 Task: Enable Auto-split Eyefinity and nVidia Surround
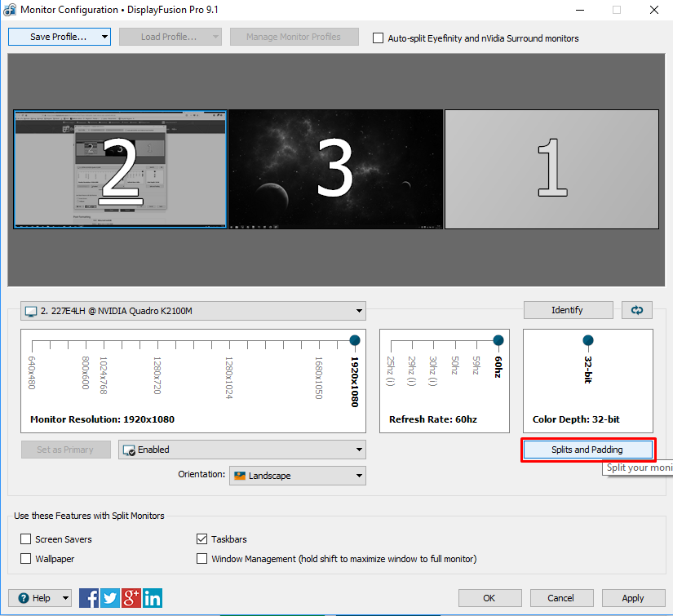[378, 38]
